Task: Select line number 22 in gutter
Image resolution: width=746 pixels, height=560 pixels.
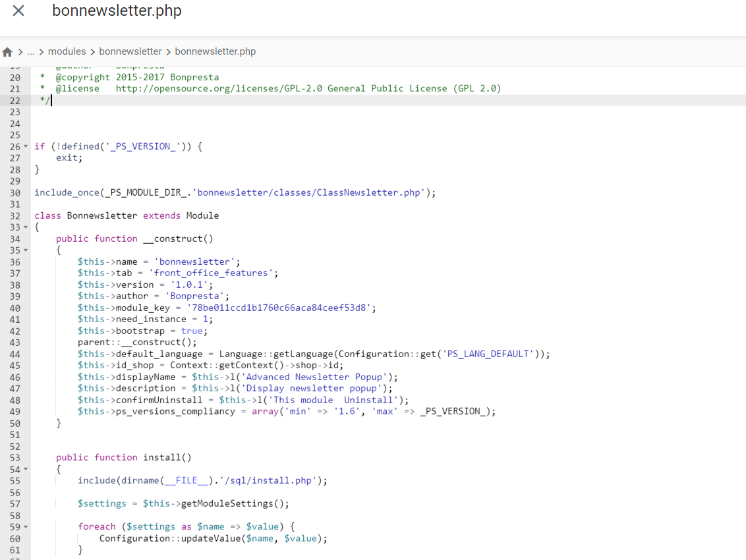Action: pos(15,100)
